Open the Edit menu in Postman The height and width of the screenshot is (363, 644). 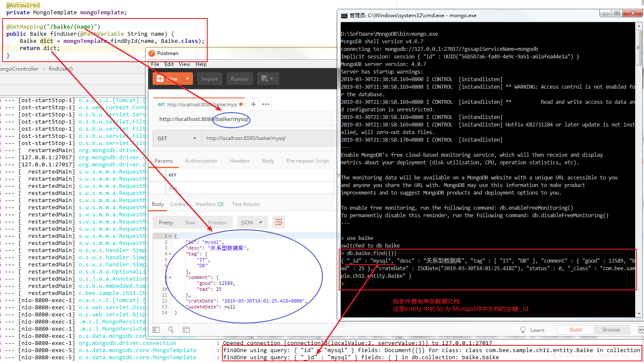pos(169,64)
